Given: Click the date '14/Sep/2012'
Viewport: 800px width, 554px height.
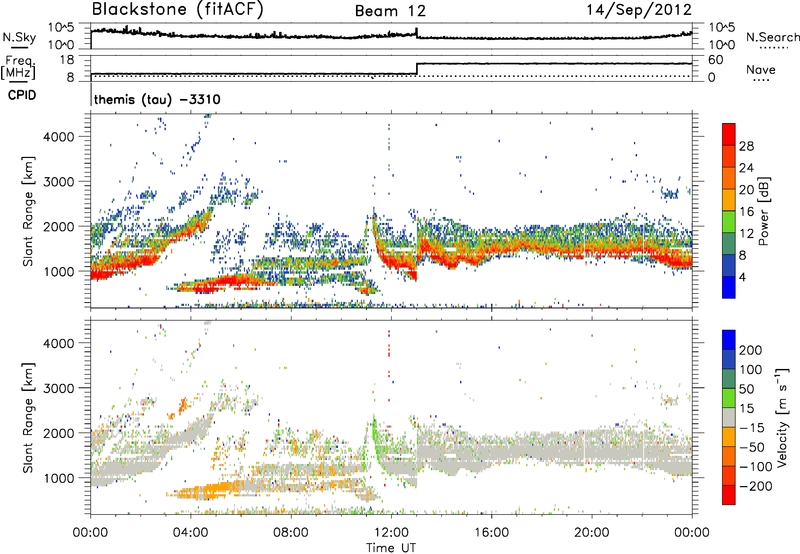Looking at the screenshot, I should pos(639,10).
